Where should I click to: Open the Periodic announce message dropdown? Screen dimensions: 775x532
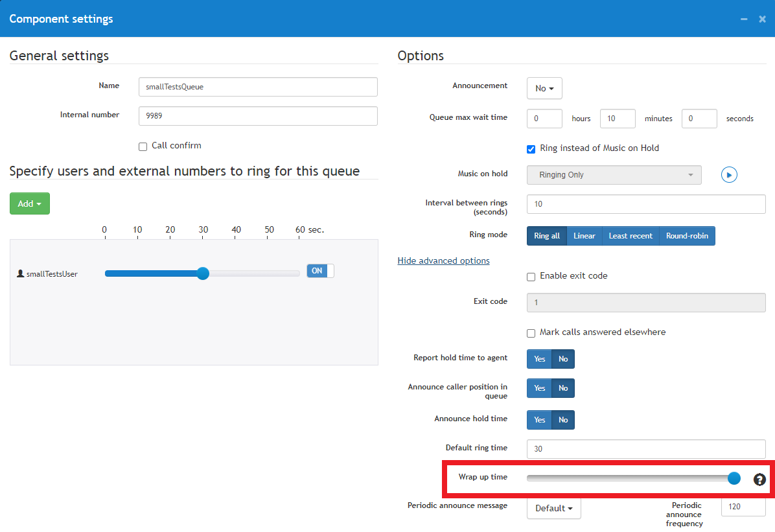tap(553, 508)
